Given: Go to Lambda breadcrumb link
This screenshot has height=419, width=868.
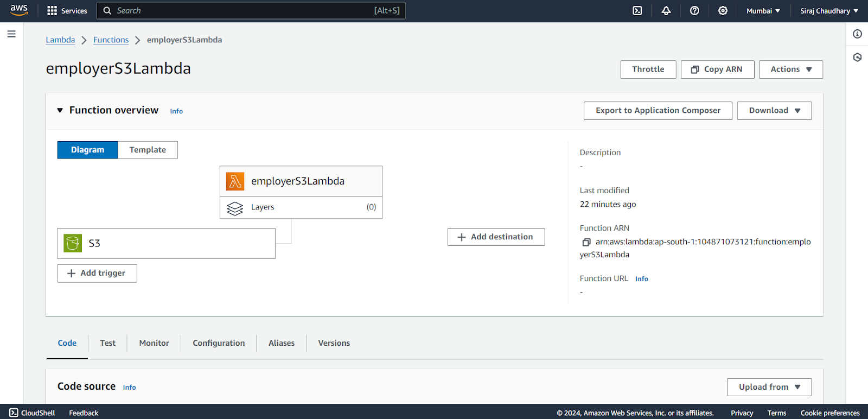Looking at the screenshot, I should [x=60, y=40].
